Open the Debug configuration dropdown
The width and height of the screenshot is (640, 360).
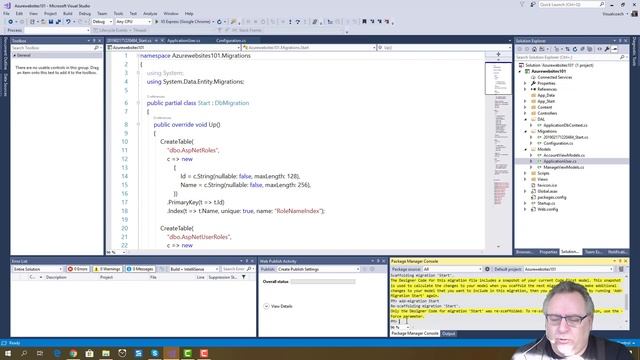[x=102, y=22]
